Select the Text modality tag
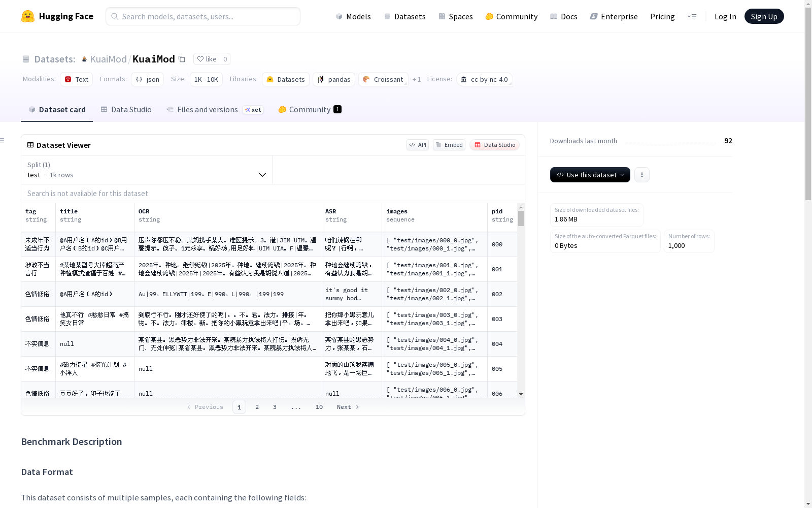812x508 pixels. (76, 79)
